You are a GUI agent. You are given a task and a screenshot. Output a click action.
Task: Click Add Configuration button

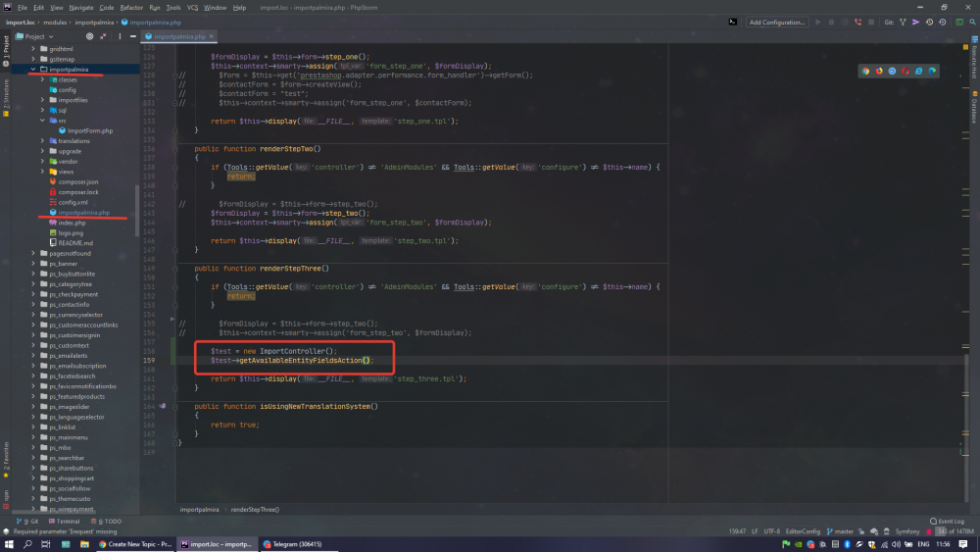776,22
